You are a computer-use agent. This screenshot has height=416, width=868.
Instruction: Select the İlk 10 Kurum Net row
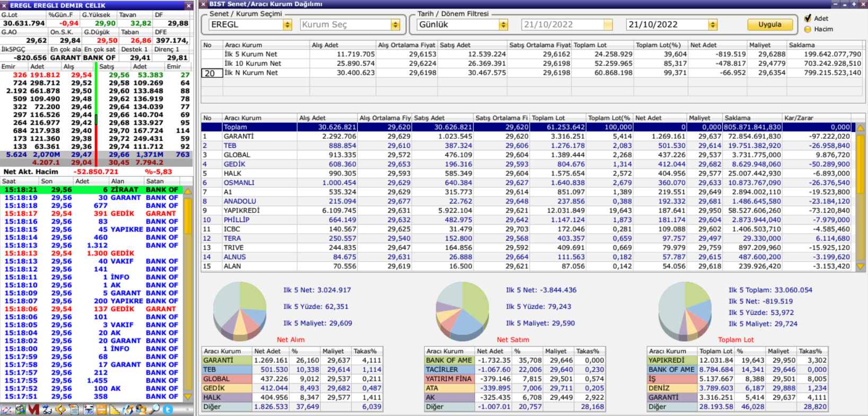tap(532, 64)
